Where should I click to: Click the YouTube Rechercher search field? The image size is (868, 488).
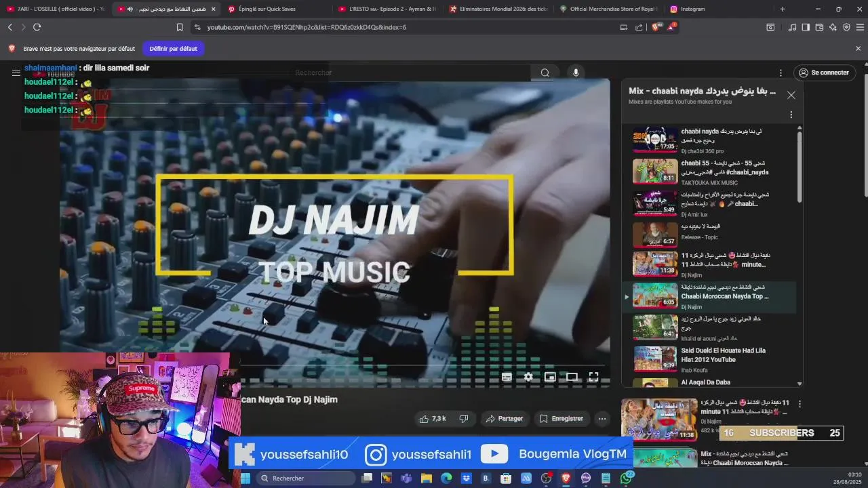point(412,73)
